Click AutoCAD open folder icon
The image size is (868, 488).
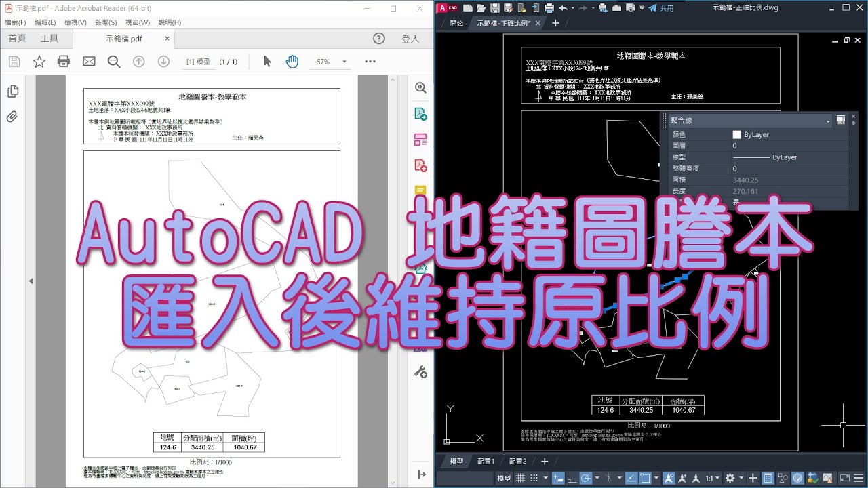[481, 8]
